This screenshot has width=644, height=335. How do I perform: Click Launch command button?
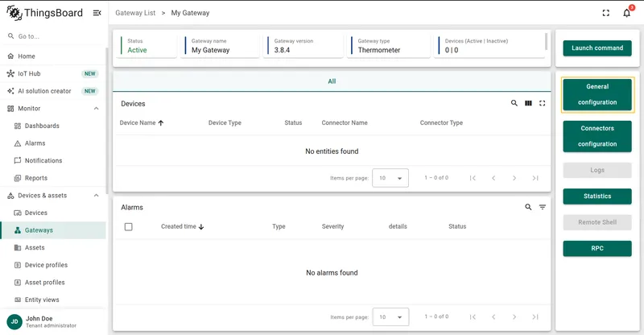tap(597, 48)
